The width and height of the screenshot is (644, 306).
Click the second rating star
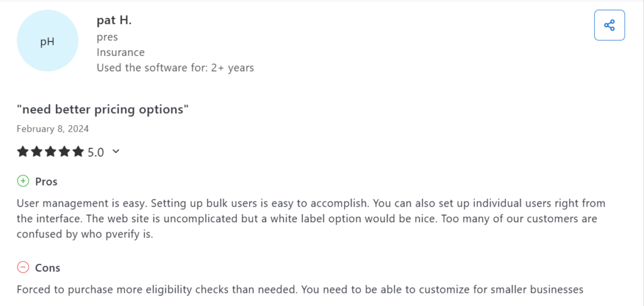37,152
